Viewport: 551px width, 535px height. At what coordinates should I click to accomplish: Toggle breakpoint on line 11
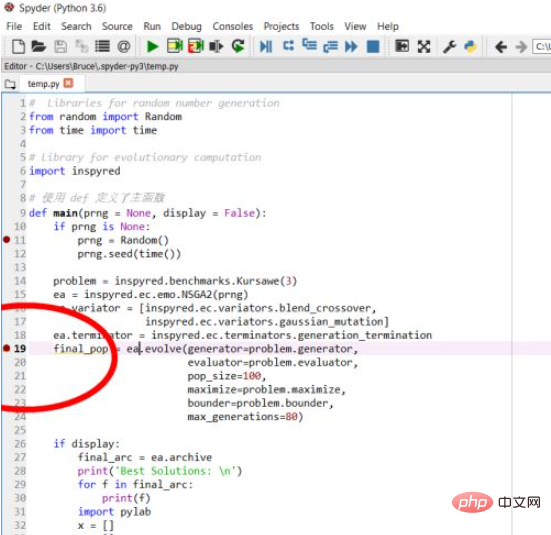pyautogui.click(x=7, y=240)
